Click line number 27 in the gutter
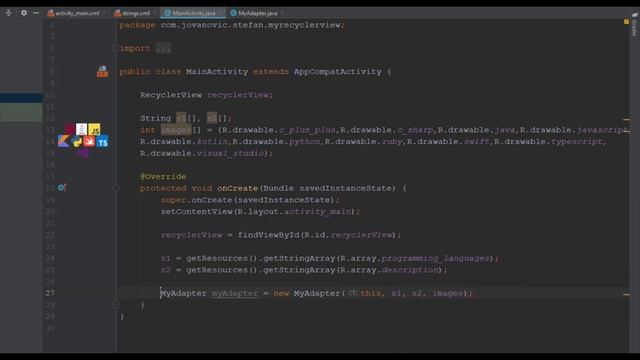 coord(50,293)
